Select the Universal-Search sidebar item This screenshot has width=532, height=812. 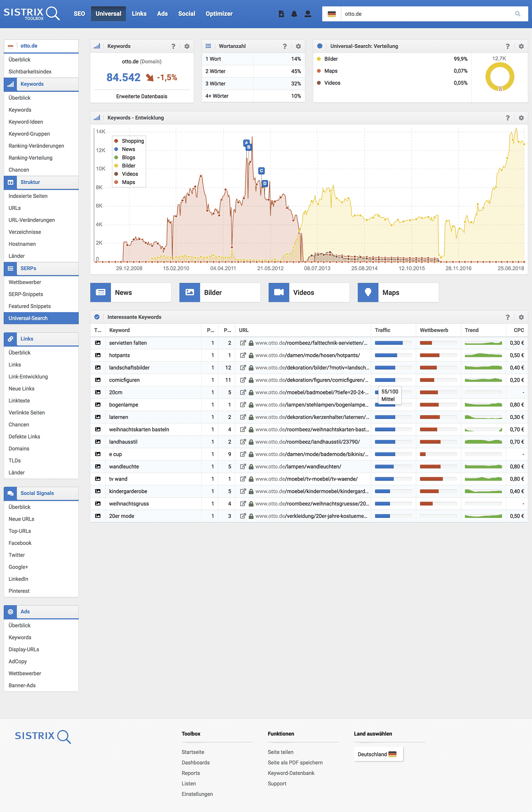(41, 318)
